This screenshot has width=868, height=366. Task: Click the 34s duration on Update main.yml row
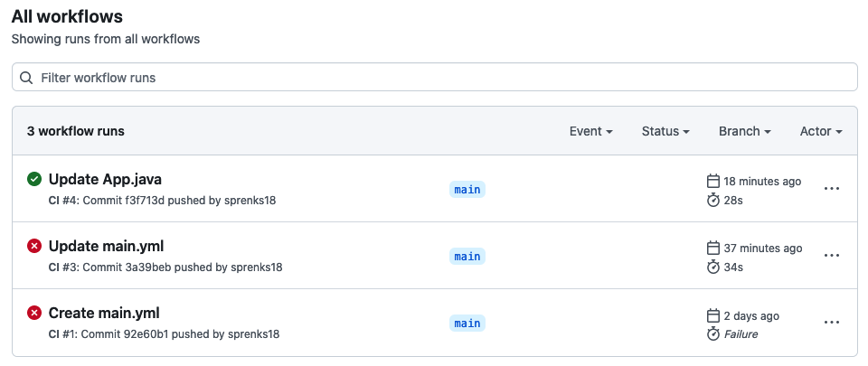733,267
